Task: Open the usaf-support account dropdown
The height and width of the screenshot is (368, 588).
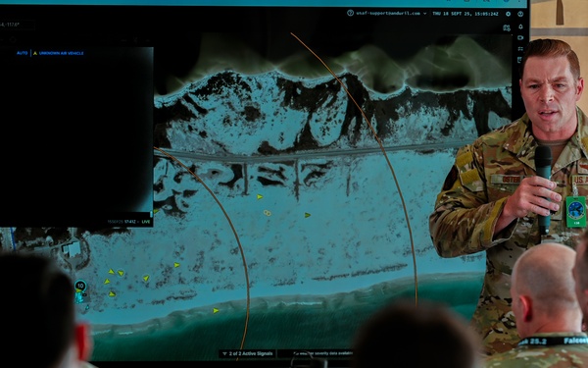Action: click(391, 14)
